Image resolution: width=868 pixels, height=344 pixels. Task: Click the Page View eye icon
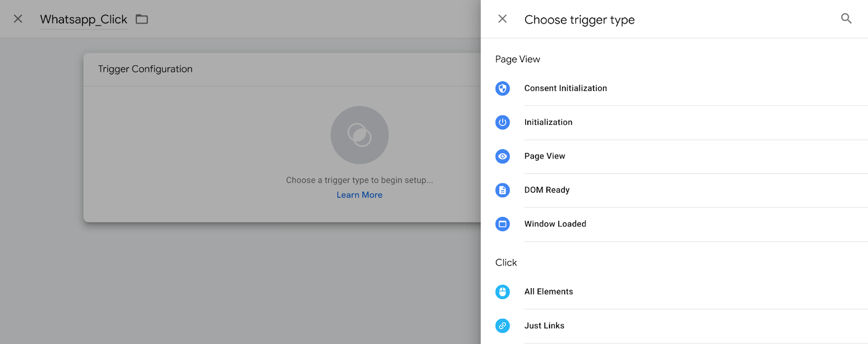click(x=502, y=156)
